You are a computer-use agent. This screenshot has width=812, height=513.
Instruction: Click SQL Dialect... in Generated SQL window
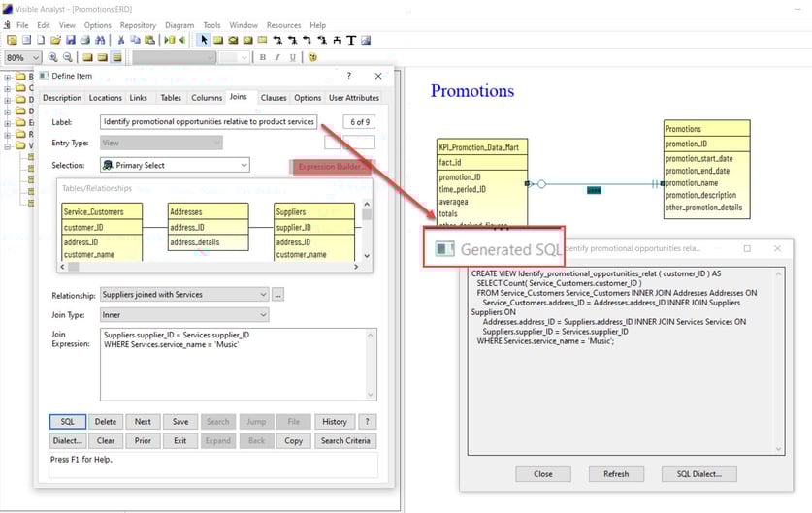coord(699,473)
